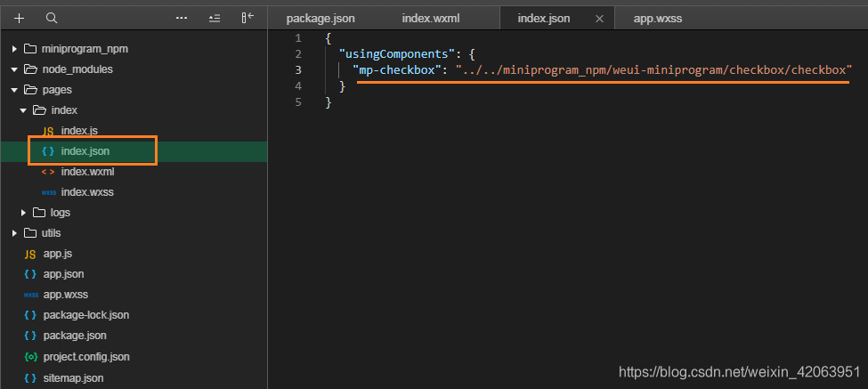868x389 pixels.
Task: Click the angle-brackets icon beside index.wxml
Action: (x=48, y=172)
